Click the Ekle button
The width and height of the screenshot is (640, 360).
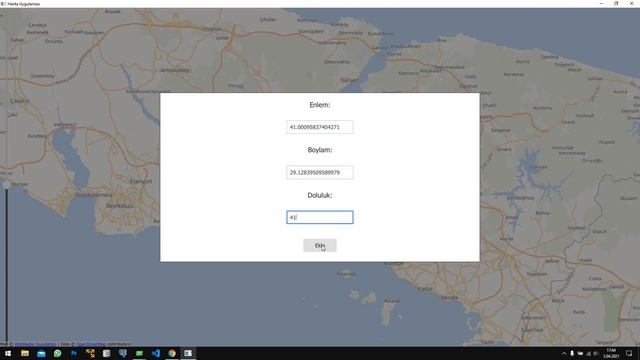320,245
